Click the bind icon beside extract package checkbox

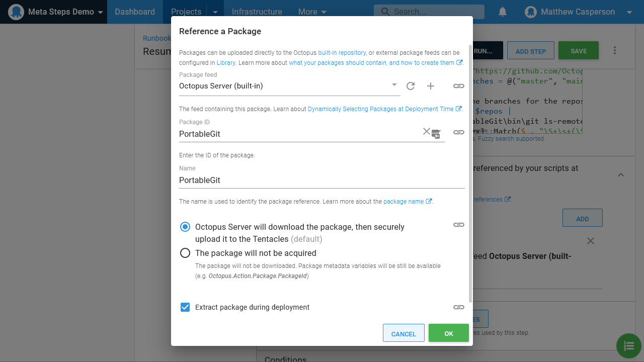(x=458, y=307)
